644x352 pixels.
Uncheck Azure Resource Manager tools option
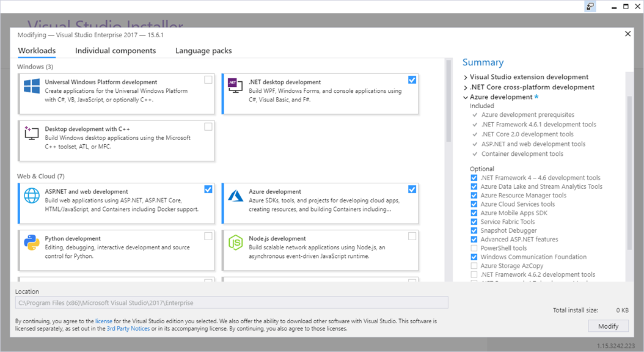point(474,196)
